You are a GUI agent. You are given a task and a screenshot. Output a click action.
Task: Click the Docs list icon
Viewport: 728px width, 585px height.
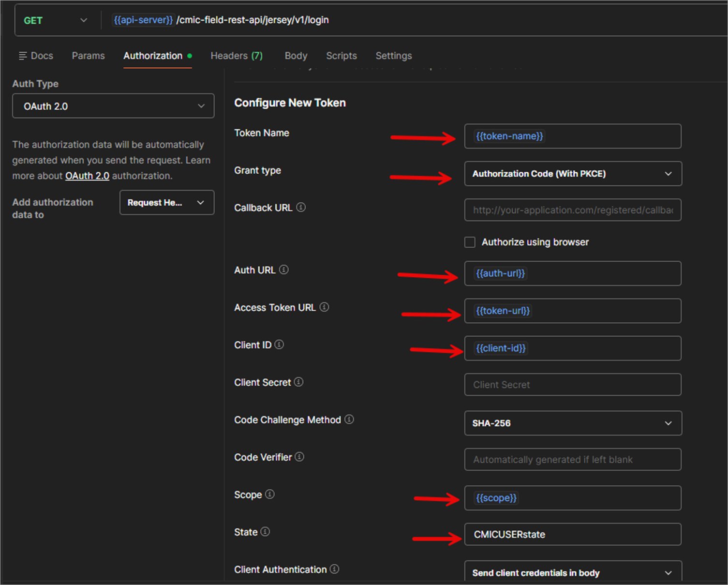pos(23,56)
